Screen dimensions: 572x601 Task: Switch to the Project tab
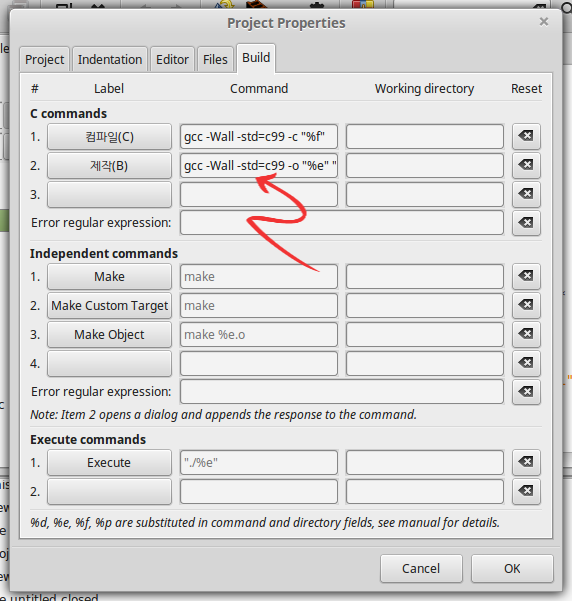pos(44,59)
